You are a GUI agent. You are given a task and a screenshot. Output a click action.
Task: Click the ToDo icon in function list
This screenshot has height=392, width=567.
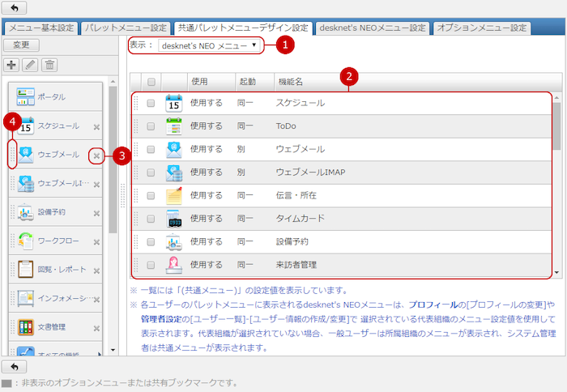click(173, 126)
